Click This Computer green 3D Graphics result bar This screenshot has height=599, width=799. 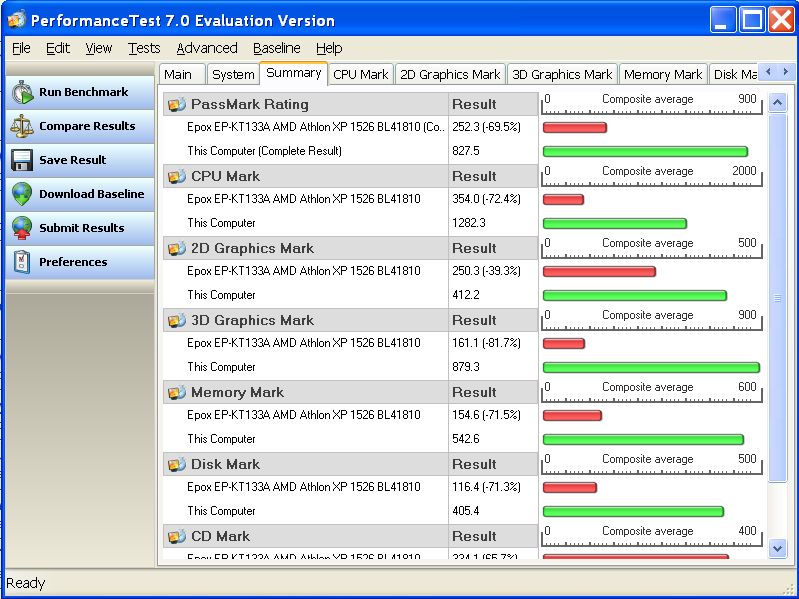click(x=651, y=367)
